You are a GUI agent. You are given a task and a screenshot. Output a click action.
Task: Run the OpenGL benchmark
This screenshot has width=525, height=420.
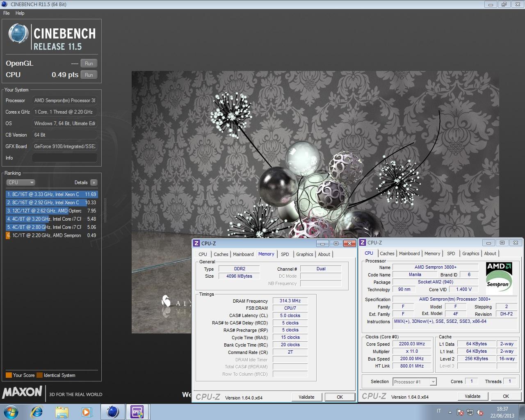point(89,63)
